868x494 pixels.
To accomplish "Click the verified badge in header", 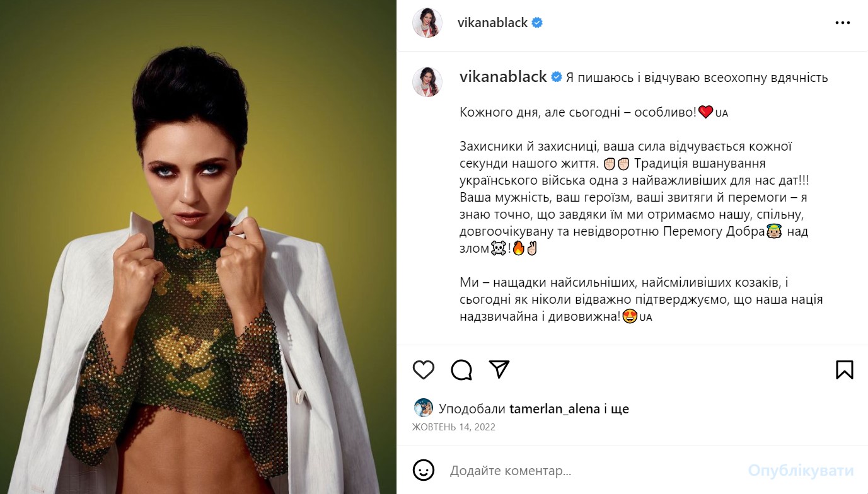I will point(537,23).
